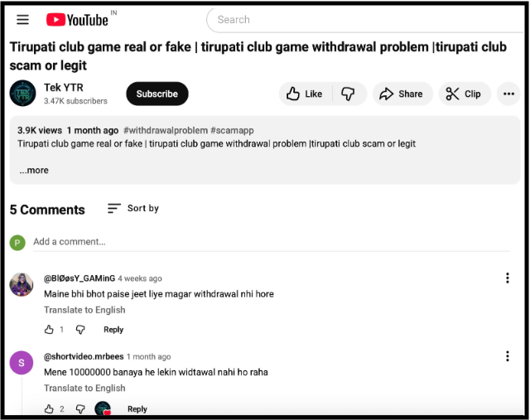The height and width of the screenshot is (420, 530).
Task: Share the video
Action: (x=402, y=94)
